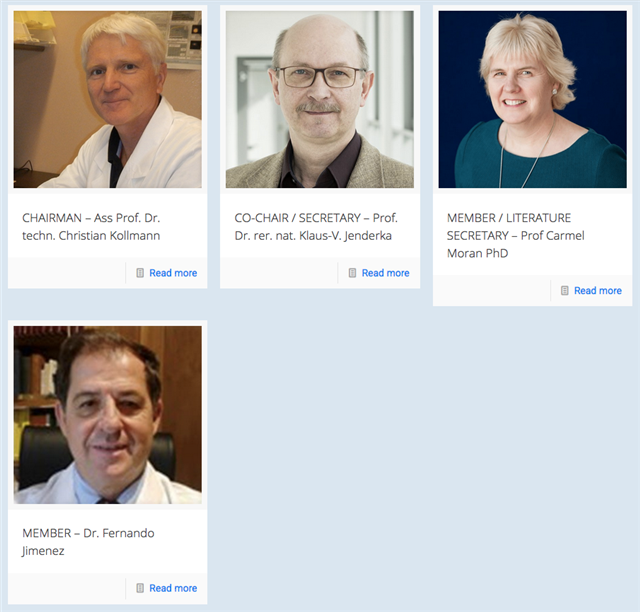640x612 pixels.
Task: Open Read more for Dr. Fernando Jimenez
Action: click(x=173, y=588)
